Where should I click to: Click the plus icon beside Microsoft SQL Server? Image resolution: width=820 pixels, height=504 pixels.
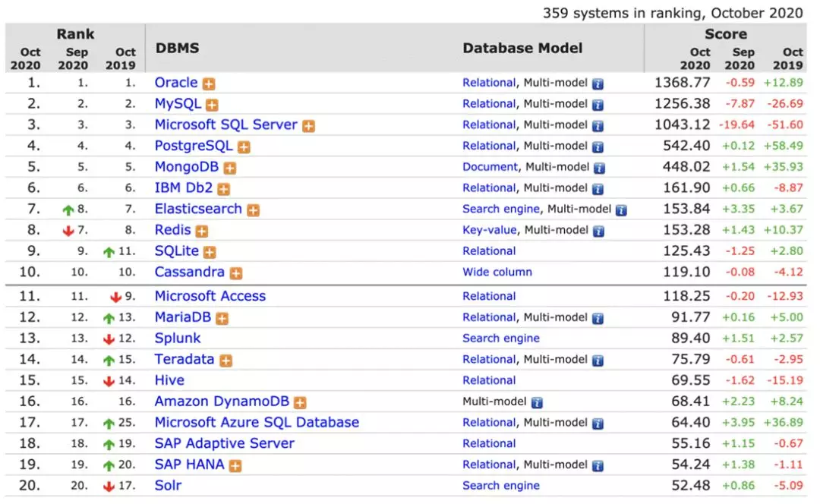(308, 126)
